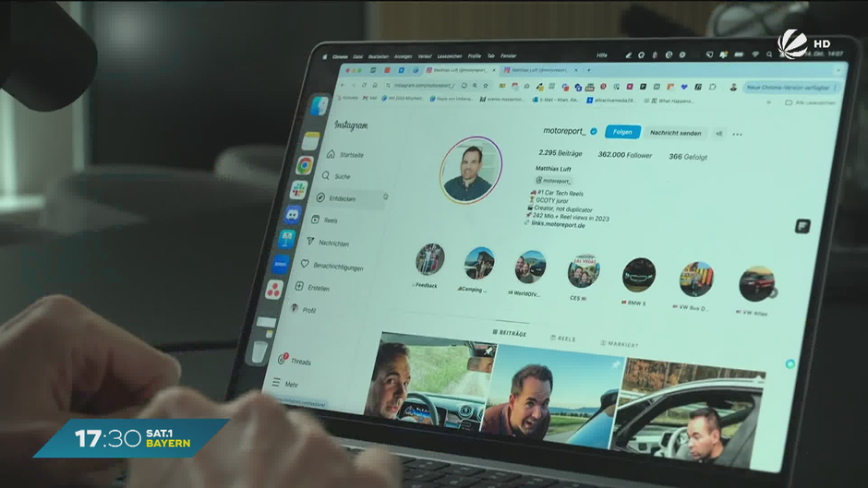Screen dimensions: 868x488
Task: Open motoreport_ profile picture story
Action: click(471, 170)
